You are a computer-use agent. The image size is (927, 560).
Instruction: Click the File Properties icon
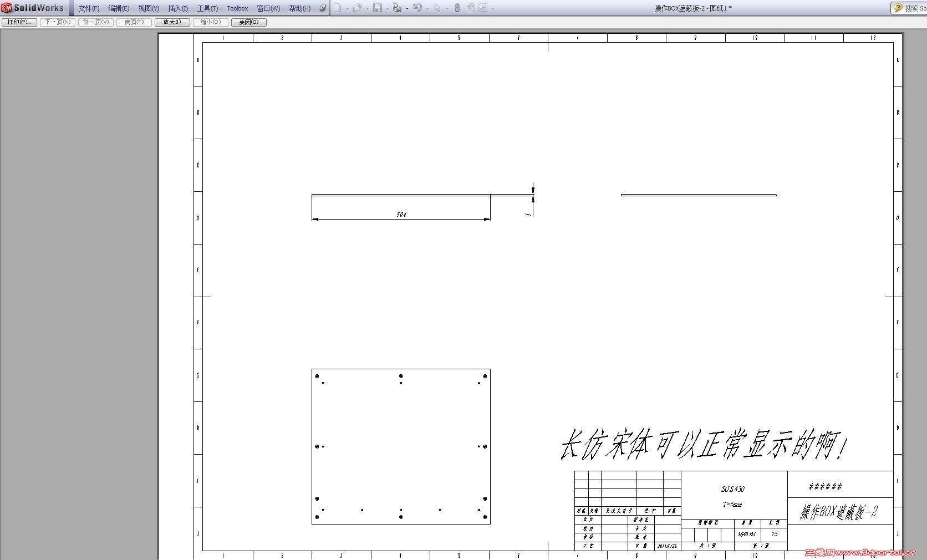point(470,8)
